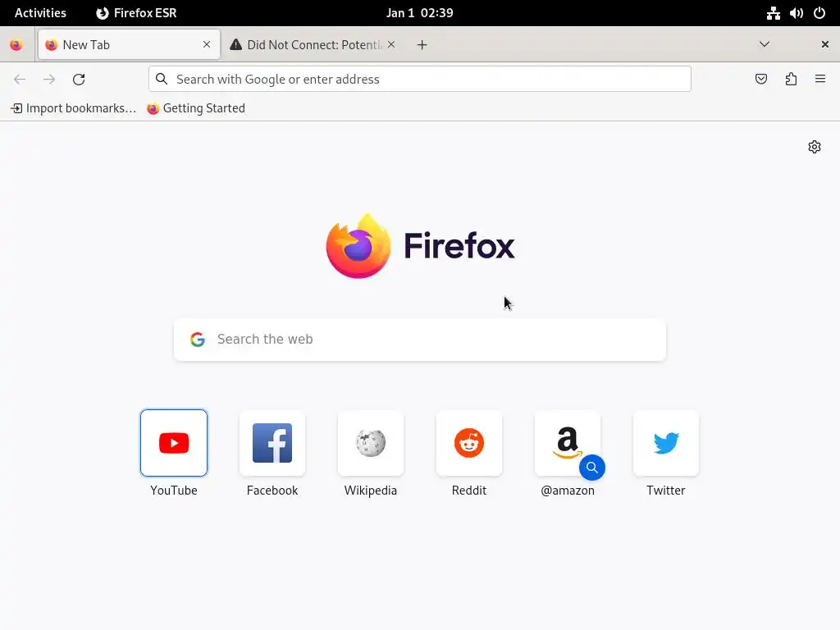Reload the current page

pos(79,80)
